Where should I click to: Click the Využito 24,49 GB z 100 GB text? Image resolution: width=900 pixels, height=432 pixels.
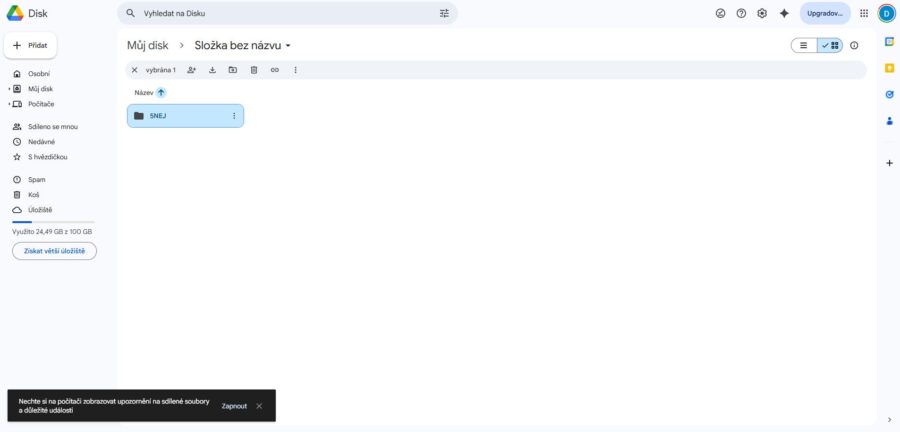click(x=52, y=232)
